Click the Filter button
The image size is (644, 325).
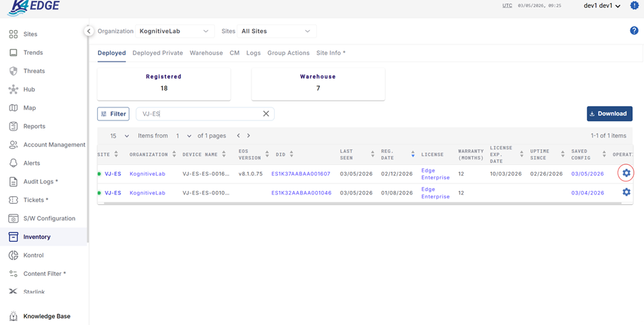[113, 114]
